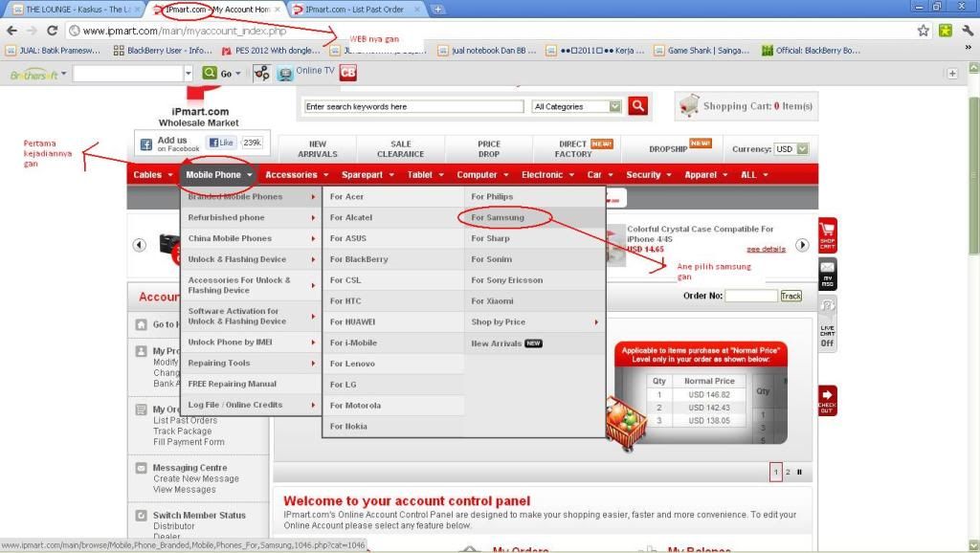Expand the China Mobile Phones submenu
The width and height of the screenshot is (980, 553).
pyautogui.click(x=313, y=238)
